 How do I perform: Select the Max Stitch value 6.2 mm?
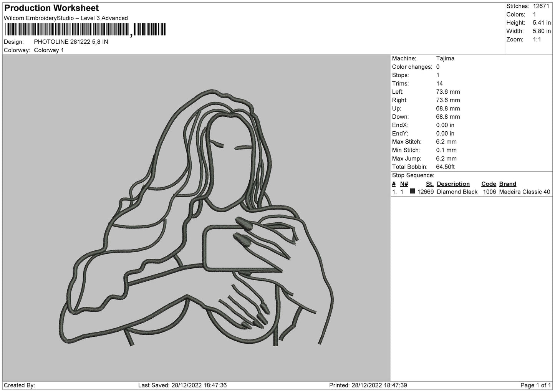446,142
